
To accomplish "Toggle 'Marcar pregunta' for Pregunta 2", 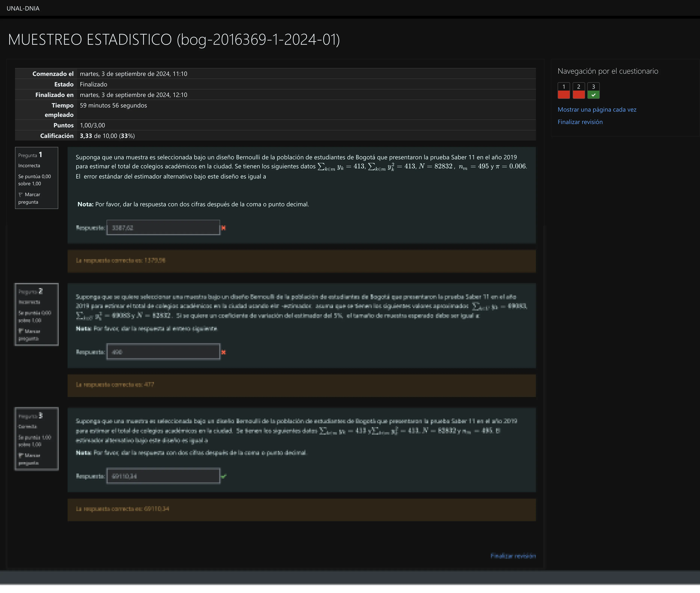I will coord(32,331).
